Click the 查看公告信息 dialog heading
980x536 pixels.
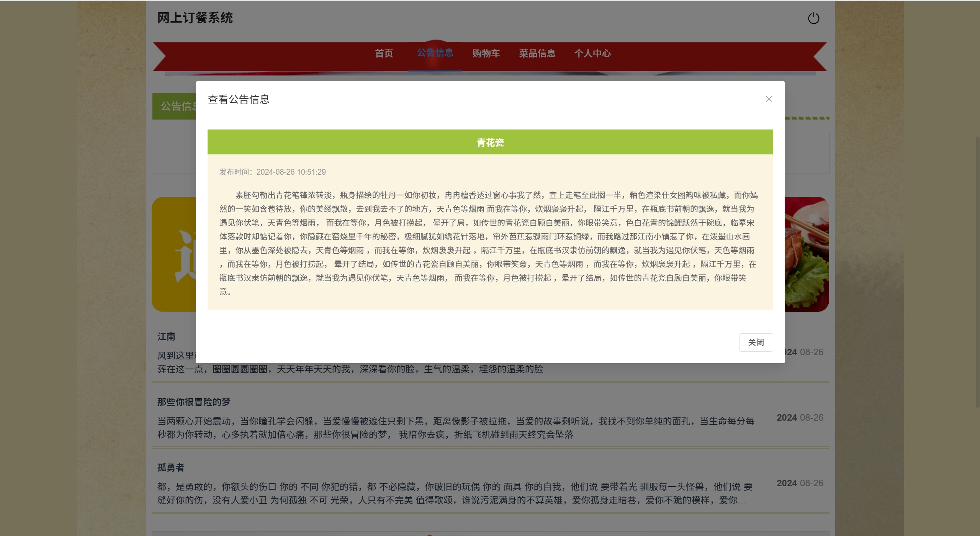(238, 99)
